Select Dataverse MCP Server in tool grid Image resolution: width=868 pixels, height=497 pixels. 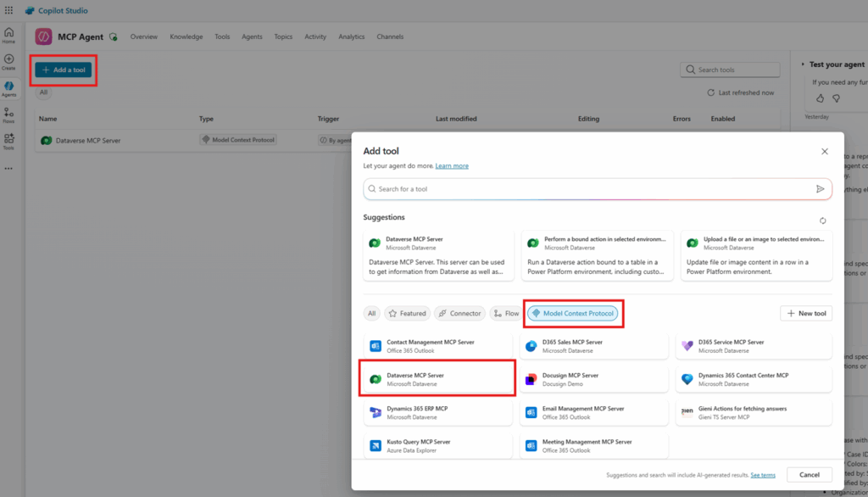click(x=438, y=380)
